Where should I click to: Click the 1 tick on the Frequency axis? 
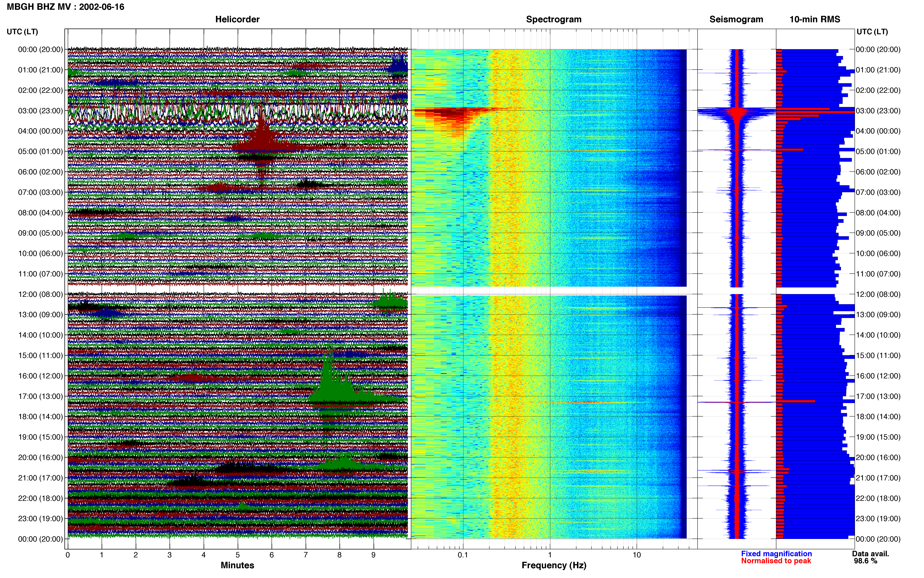click(x=550, y=555)
